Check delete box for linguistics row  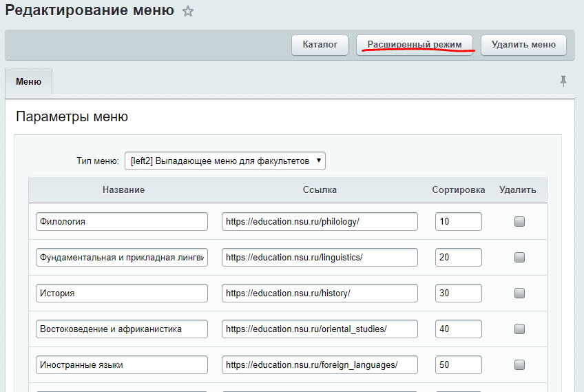(519, 257)
